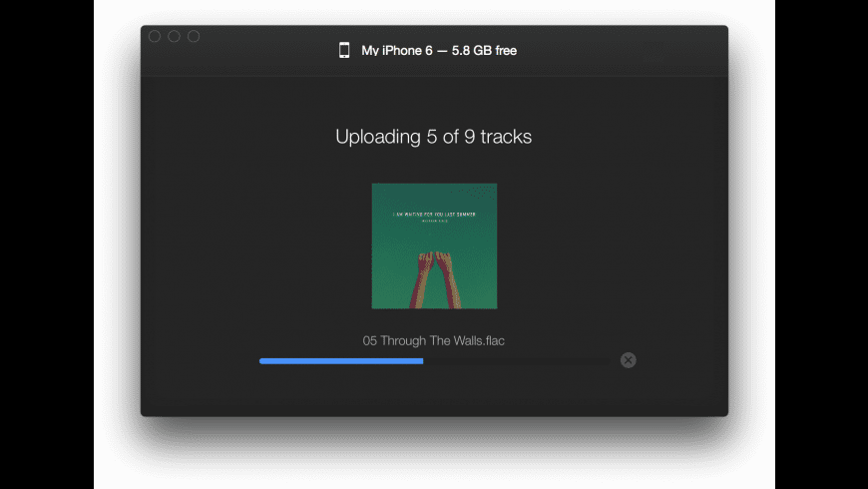Screen dimensions: 868x489
Task: Click the 'Uploading 5 of 9 tracks' heading
Action: coord(433,137)
